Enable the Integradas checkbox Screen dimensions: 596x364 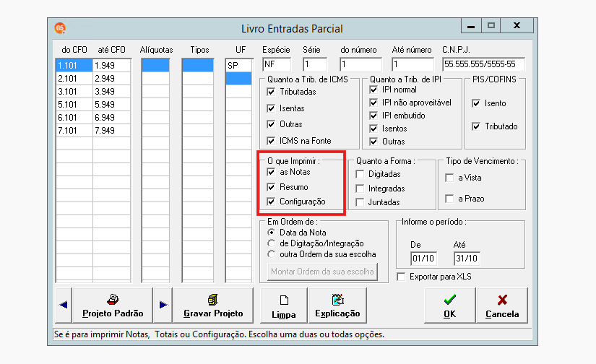[x=360, y=188]
